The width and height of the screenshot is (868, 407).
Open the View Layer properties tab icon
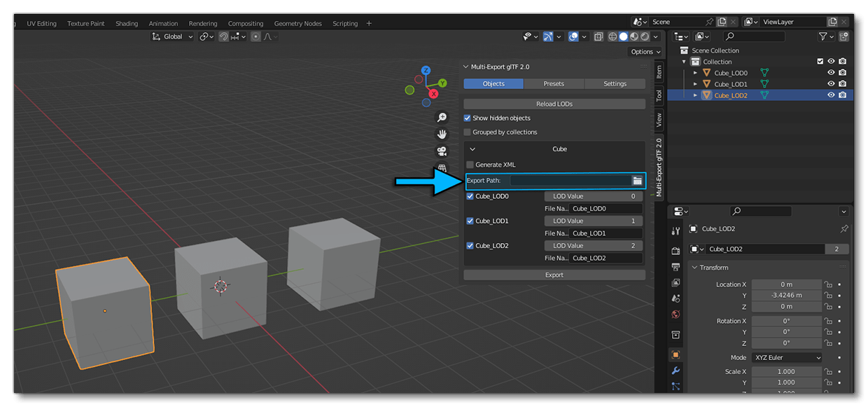point(675,283)
